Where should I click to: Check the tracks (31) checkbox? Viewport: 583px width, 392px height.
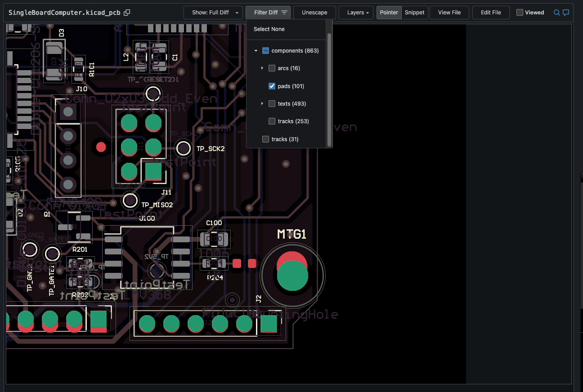pos(265,139)
